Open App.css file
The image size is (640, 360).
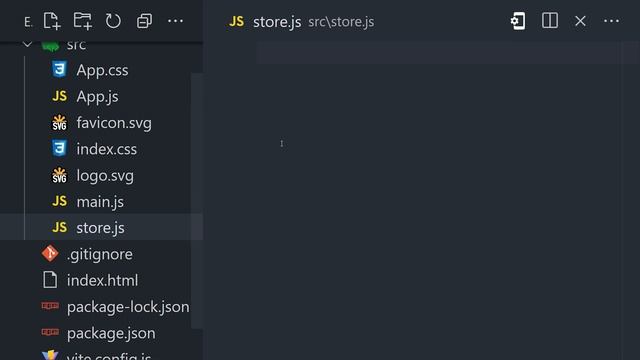(x=102, y=70)
